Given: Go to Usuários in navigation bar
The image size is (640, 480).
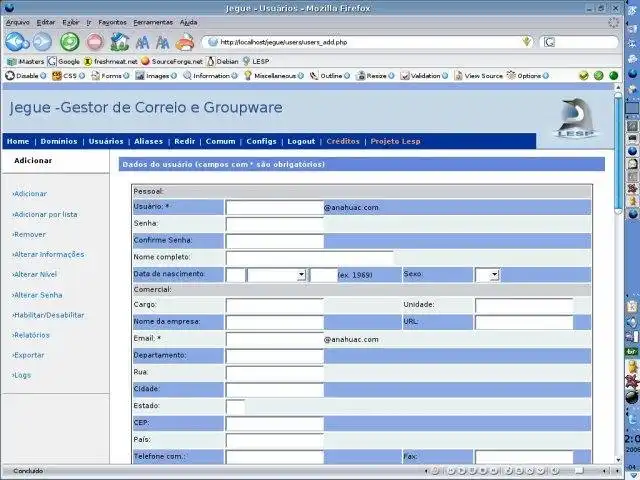Looking at the screenshot, I should [x=106, y=141].
